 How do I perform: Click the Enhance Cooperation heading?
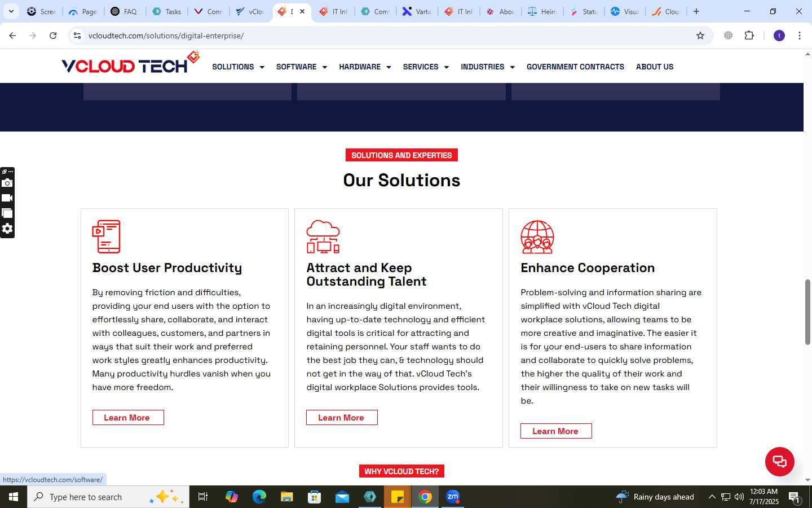588,268
